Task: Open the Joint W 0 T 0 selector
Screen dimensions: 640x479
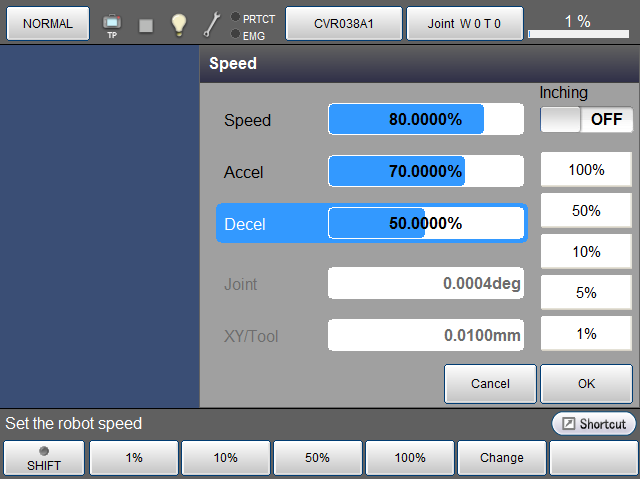Action: (x=465, y=23)
